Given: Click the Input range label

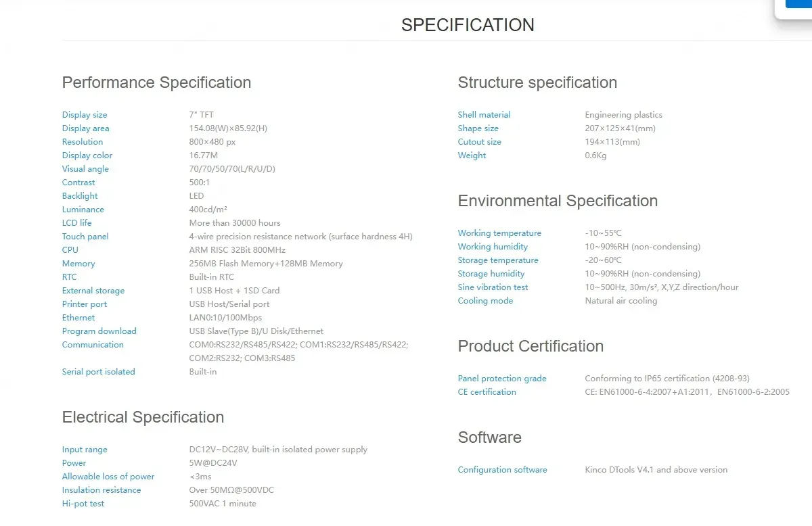Looking at the screenshot, I should pyautogui.click(x=85, y=450).
